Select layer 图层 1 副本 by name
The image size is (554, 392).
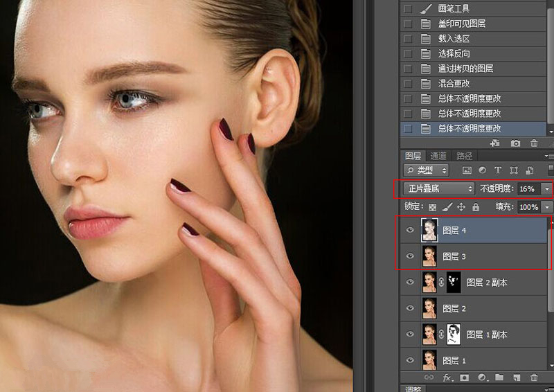[x=487, y=335]
